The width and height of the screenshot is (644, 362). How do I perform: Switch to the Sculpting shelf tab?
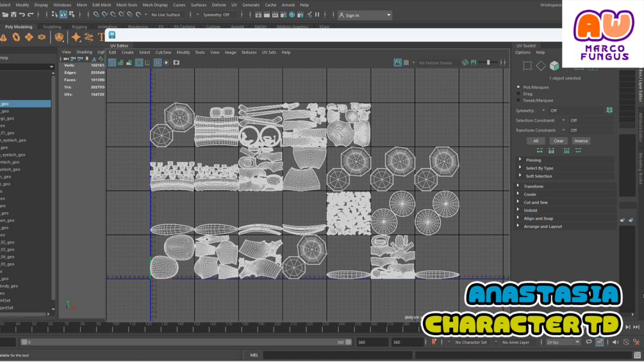52,27
